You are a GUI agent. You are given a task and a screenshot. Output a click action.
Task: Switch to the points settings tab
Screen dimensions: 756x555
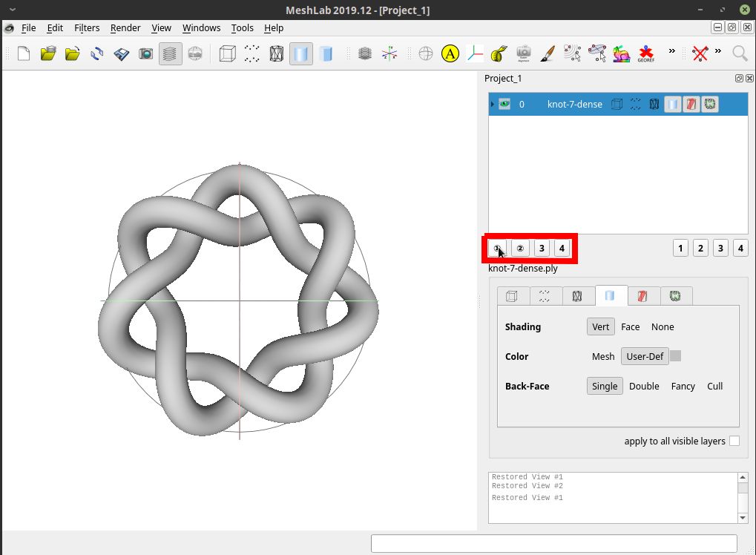pos(545,296)
